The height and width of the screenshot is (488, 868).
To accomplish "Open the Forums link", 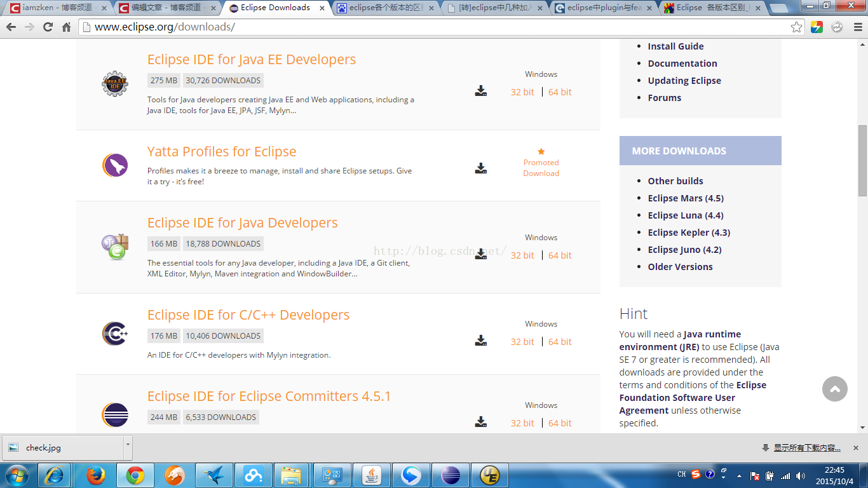I will click(664, 98).
